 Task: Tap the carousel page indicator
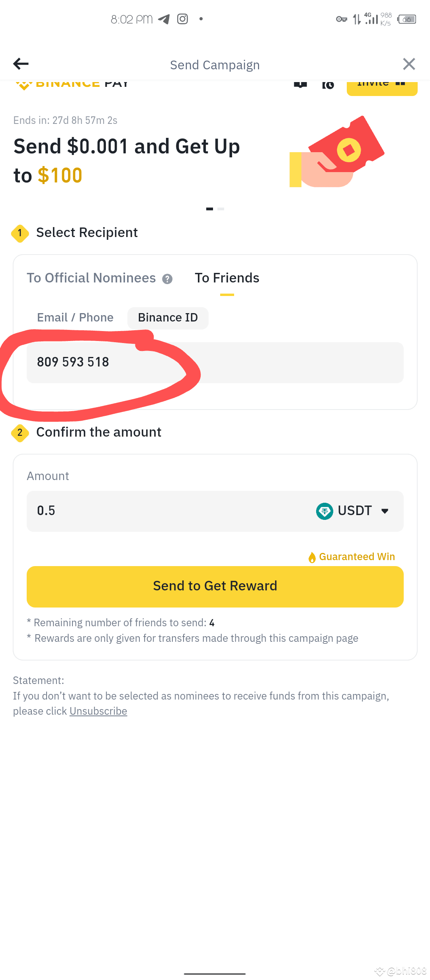(x=215, y=208)
